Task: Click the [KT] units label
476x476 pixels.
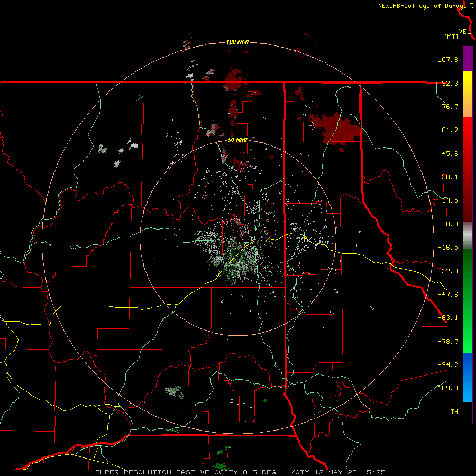Action: (452, 36)
